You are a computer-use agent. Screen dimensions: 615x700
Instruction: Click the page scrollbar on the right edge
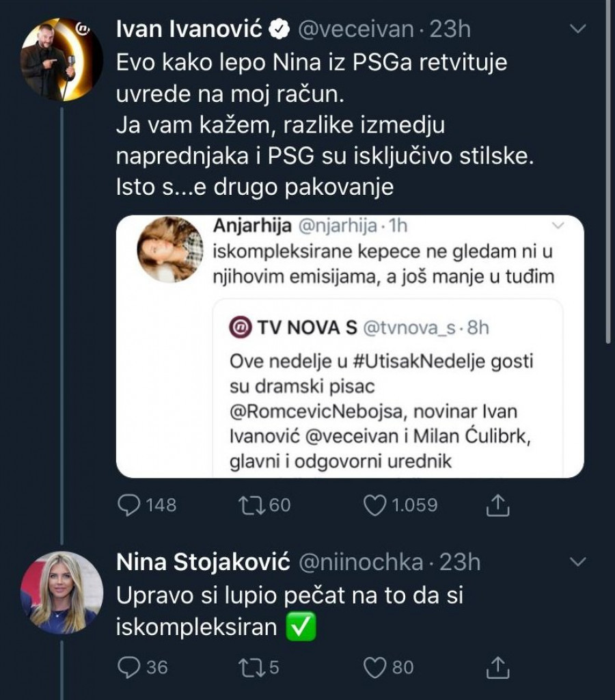(x=610, y=171)
